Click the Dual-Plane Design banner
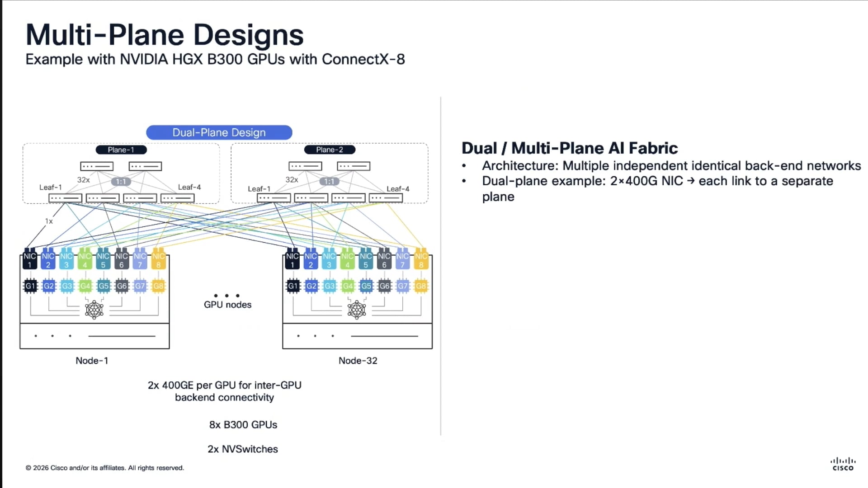This screenshot has height=488, width=868. coord(219,132)
